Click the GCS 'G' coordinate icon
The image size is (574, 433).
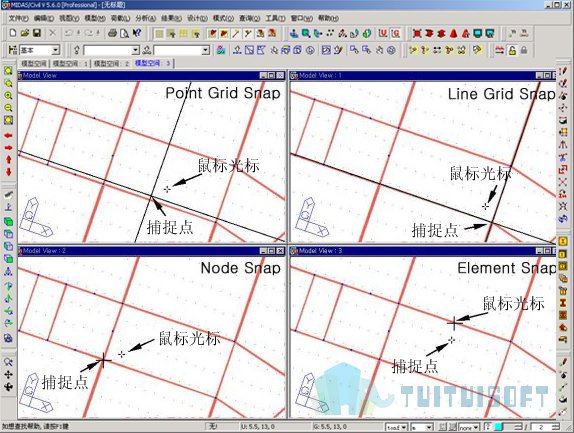pyautogui.click(x=396, y=33)
